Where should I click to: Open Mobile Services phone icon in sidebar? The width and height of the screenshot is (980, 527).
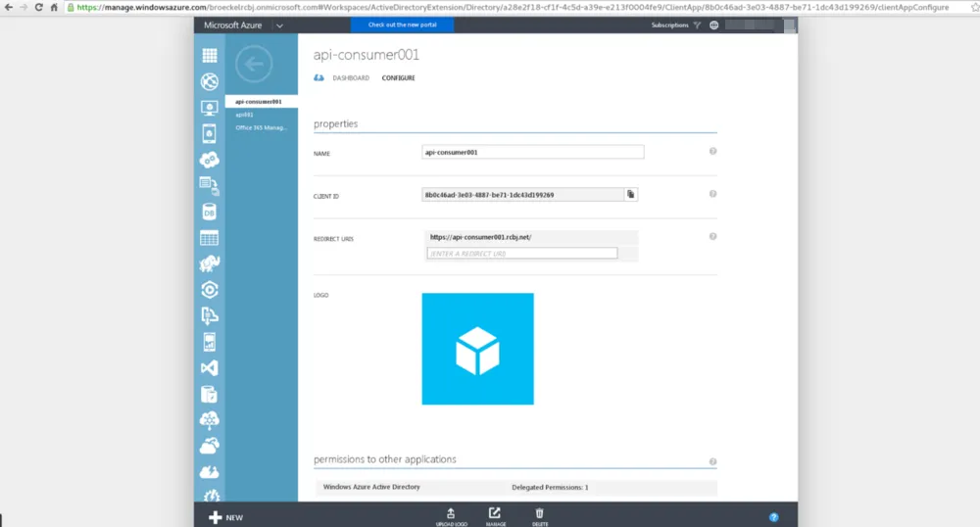pyautogui.click(x=210, y=133)
